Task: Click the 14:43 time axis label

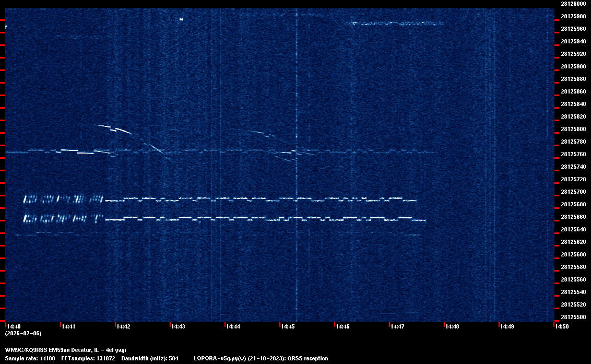Action: [x=178, y=327]
